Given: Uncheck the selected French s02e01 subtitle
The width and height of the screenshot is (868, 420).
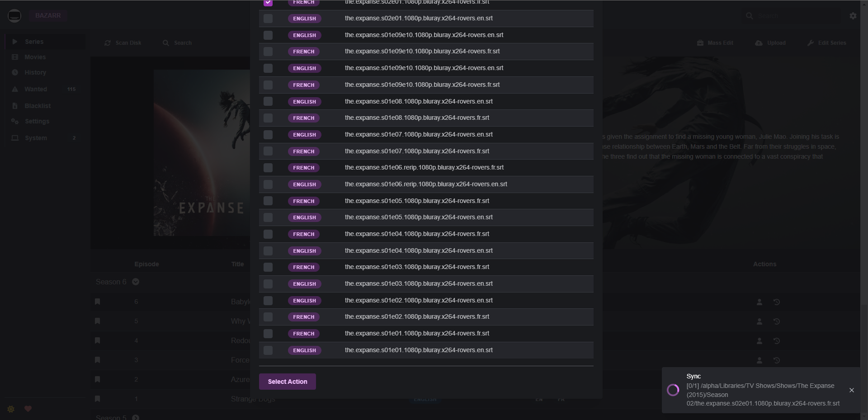Looking at the screenshot, I should (269, 3).
